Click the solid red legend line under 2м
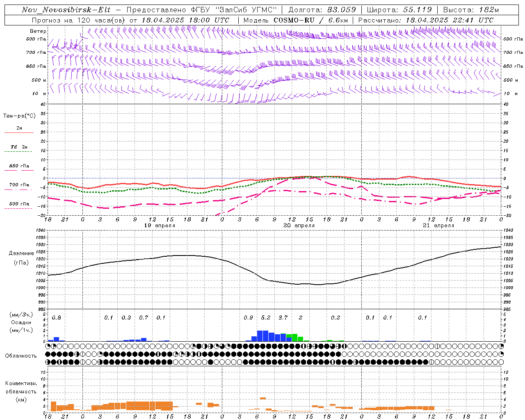 point(19,133)
